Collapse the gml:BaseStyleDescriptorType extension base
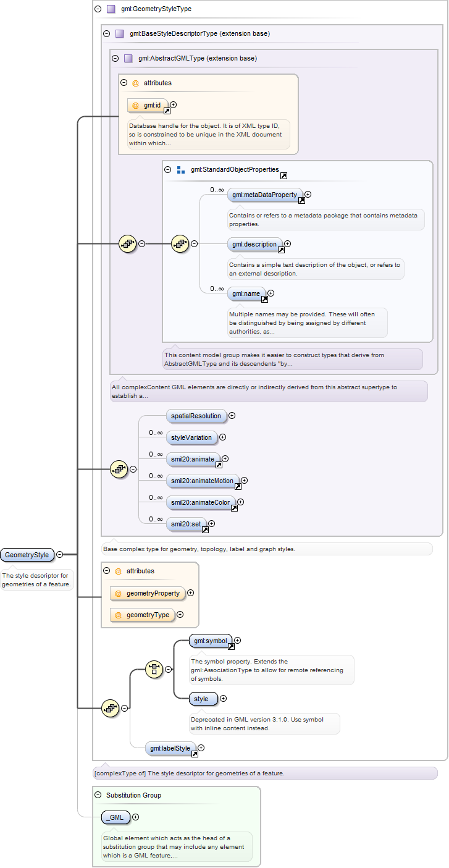The image size is (449, 868). point(106,34)
